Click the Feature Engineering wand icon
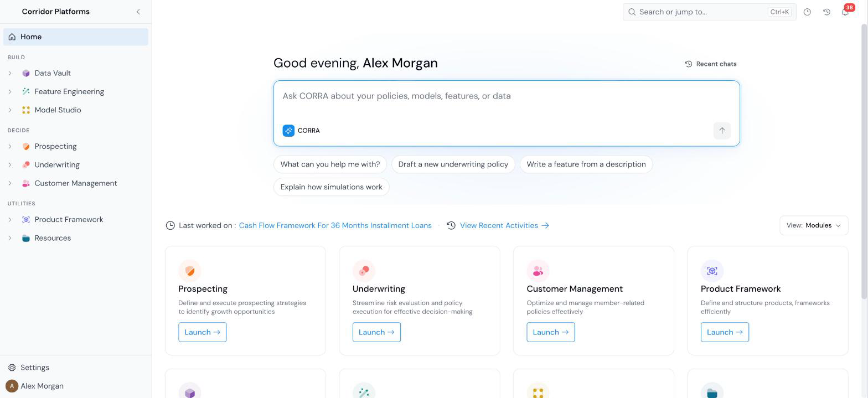The height and width of the screenshot is (398, 868). [x=26, y=91]
